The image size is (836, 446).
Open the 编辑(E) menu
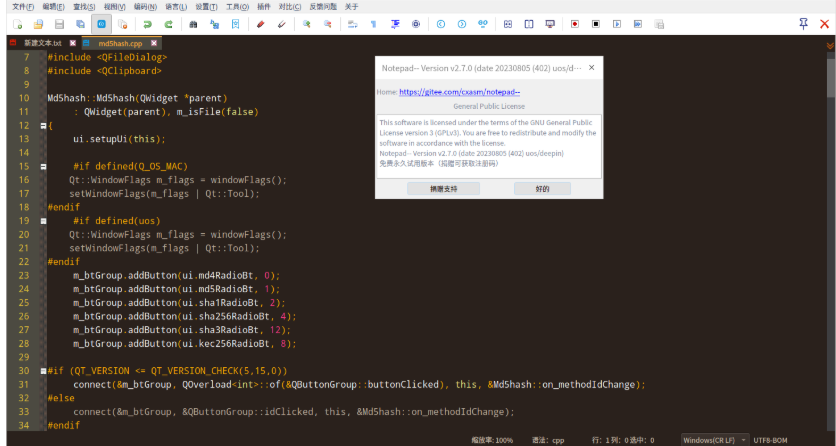pos(53,7)
